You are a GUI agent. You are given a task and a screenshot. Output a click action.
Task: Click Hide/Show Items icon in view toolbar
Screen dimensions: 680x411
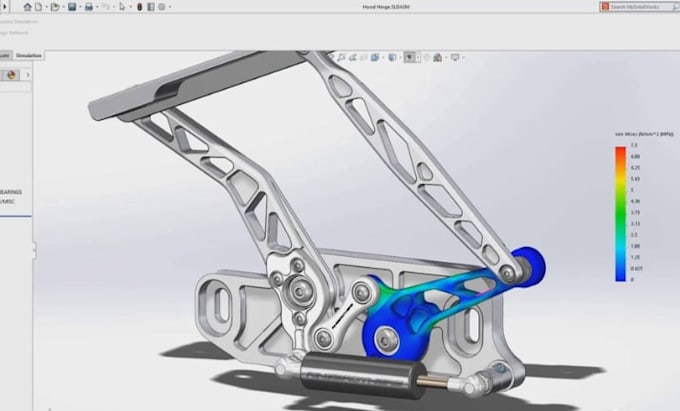click(409, 57)
